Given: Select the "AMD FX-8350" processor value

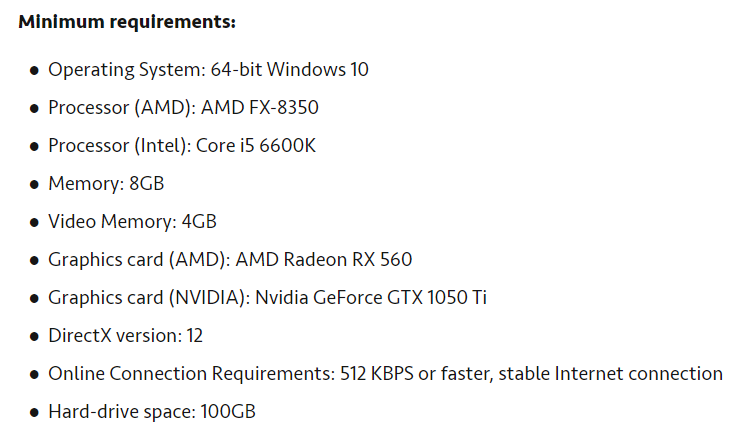Looking at the screenshot, I should point(260,108).
